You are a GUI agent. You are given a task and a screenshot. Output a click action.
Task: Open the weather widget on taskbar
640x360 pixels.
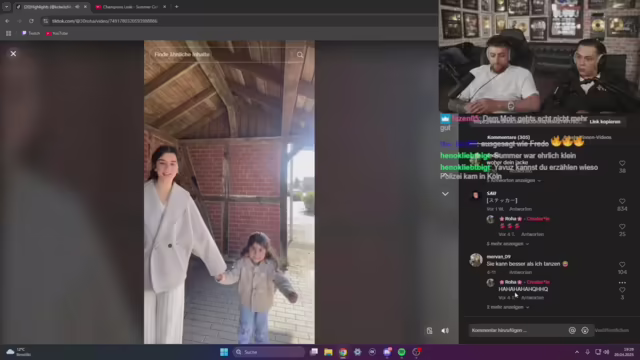[x=19, y=352]
